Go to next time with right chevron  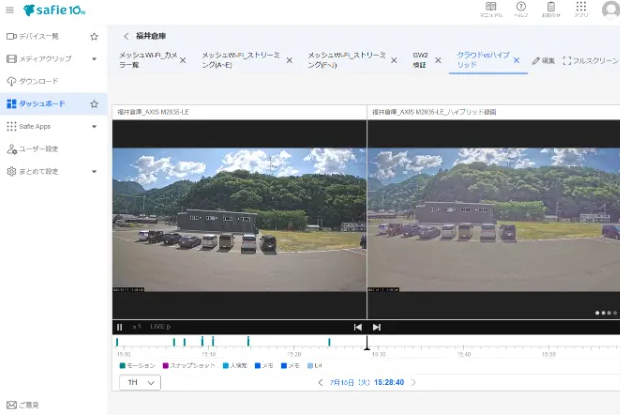(x=413, y=383)
